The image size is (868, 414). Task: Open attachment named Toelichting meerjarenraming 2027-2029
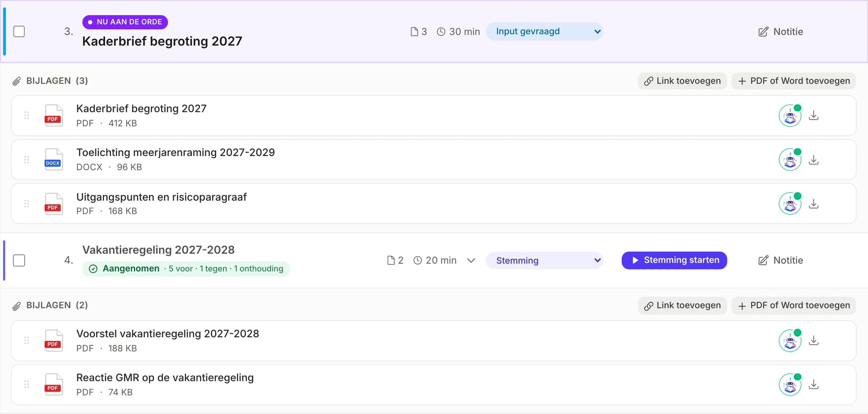[x=175, y=152]
